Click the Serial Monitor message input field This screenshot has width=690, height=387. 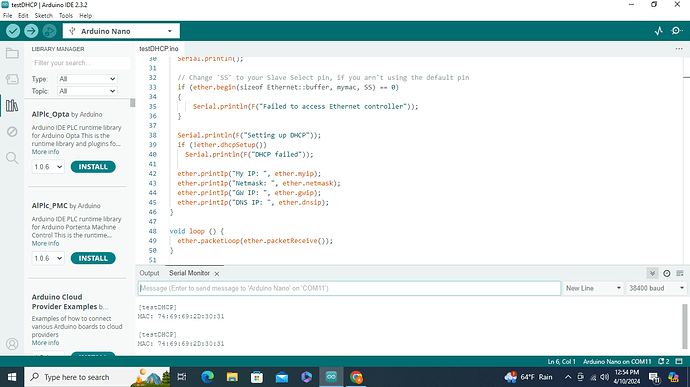pyautogui.click(x=349, y=288)
